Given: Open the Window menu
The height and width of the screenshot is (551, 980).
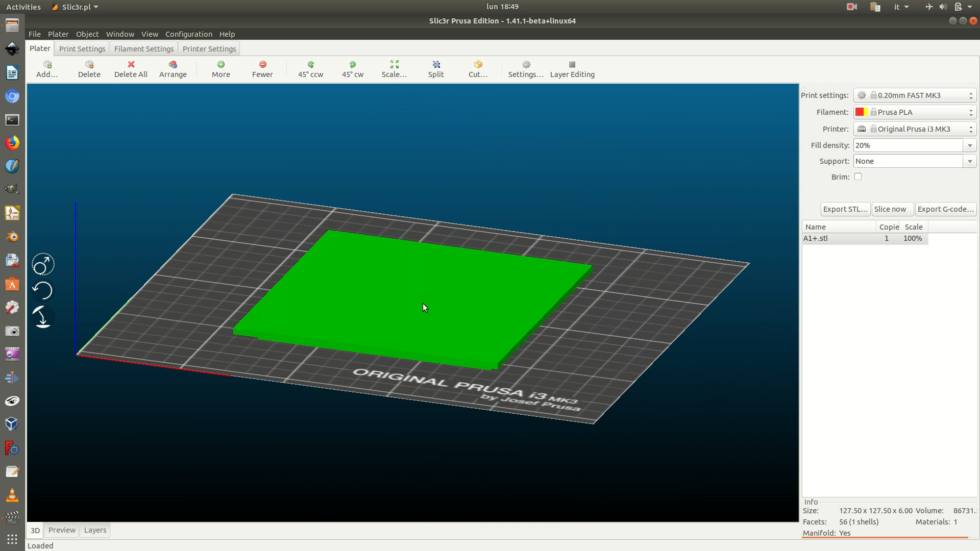Looking at the screenshot, I should click(x=120, y=34).
